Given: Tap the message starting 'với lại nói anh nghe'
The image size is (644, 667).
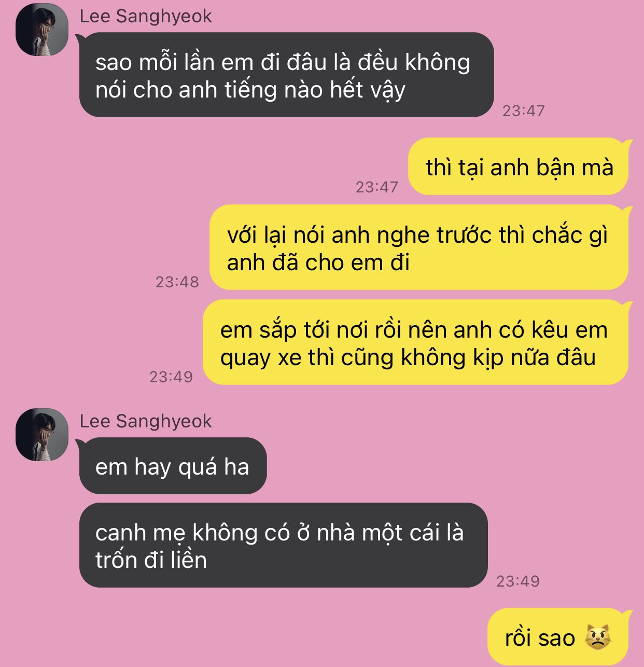Looking at the screenshot, I should [419, 247].
